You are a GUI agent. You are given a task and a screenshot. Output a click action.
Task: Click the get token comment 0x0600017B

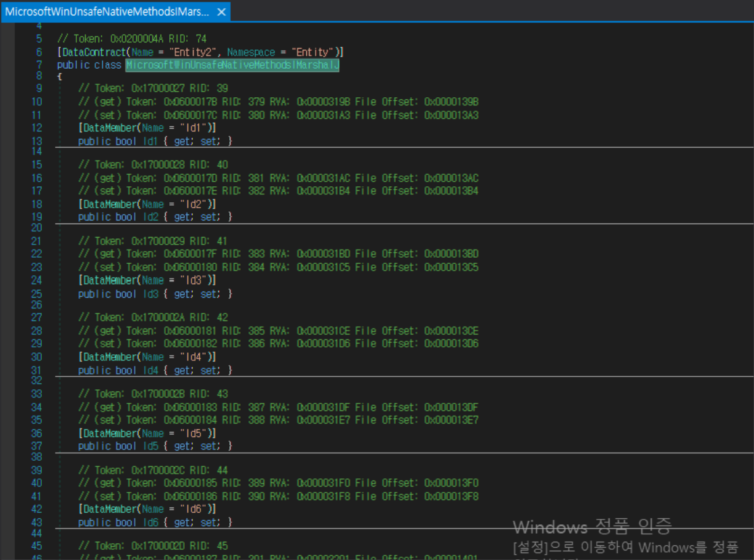click(x=278, y=101)
